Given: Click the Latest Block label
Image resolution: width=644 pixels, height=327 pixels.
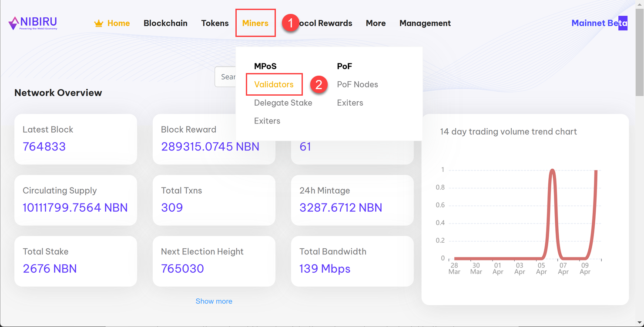Looking at the screenshot, I should (x=48, y=130).
